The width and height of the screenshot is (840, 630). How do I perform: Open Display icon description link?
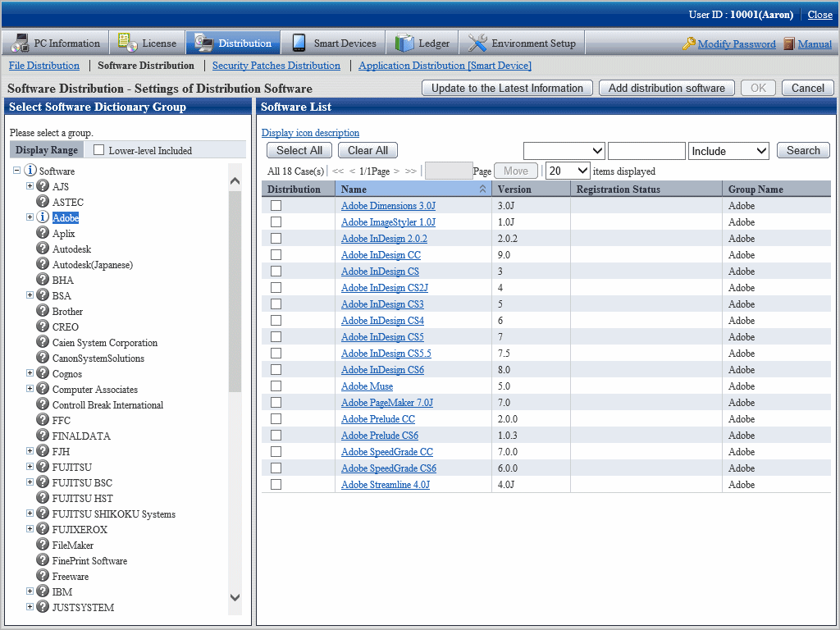[310, 133]
